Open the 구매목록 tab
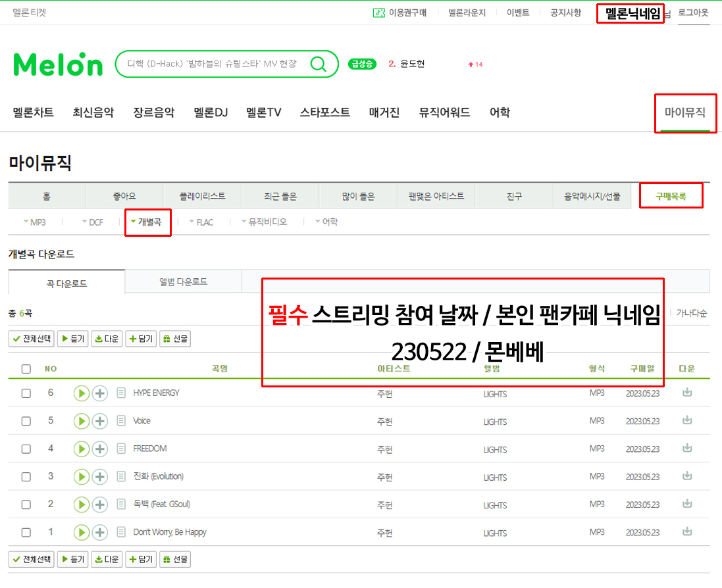Image resolution: width=722 pixels, height=588 pixels. (671, 197)
